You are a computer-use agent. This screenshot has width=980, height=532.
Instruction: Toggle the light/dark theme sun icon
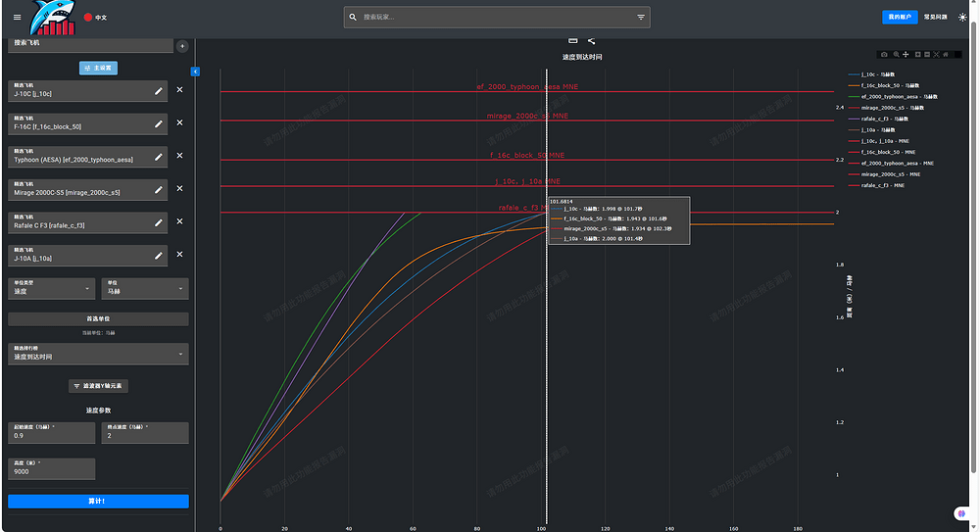962,17
